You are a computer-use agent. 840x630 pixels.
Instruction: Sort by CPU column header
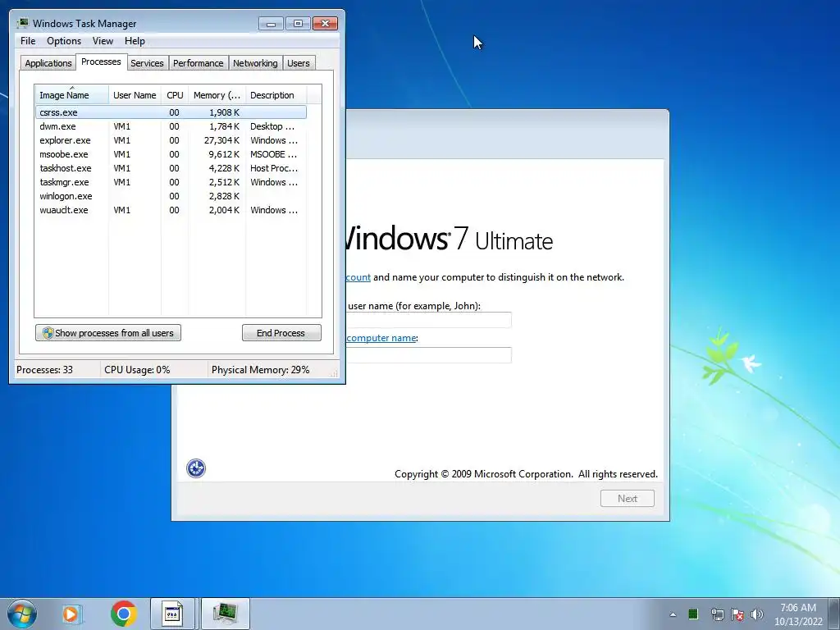[x=175, y=95]
